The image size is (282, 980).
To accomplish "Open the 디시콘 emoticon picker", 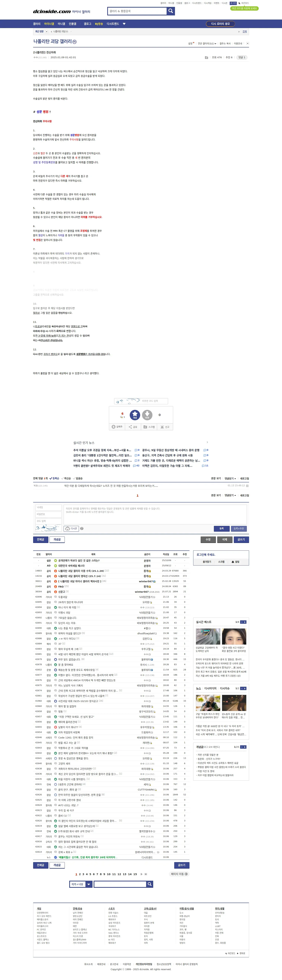I will click(71, 528).
